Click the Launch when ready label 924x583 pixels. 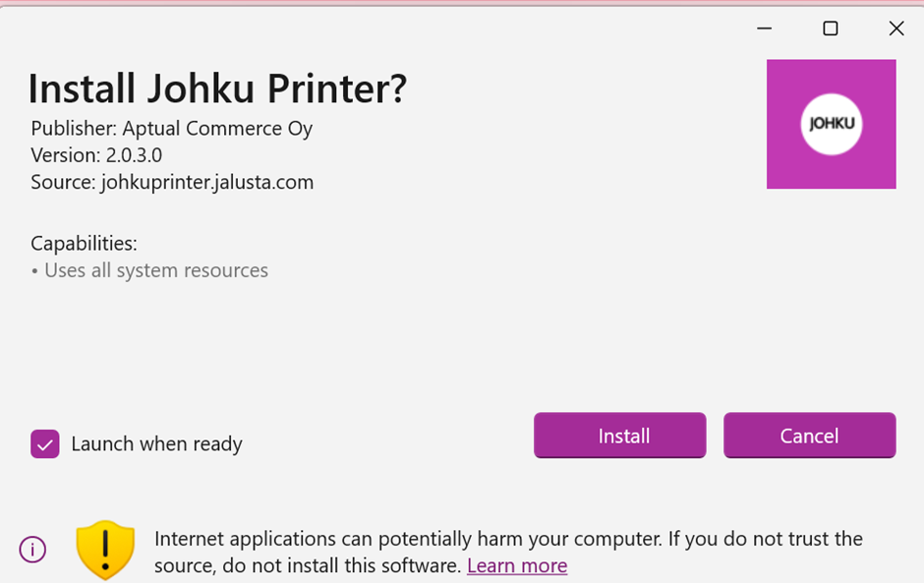click(156, 443)
